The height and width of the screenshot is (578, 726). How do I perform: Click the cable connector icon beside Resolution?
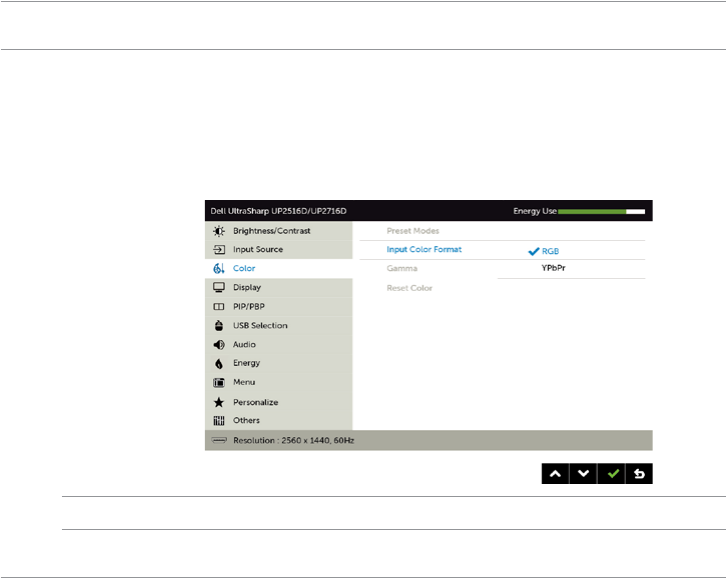(219, 440)
